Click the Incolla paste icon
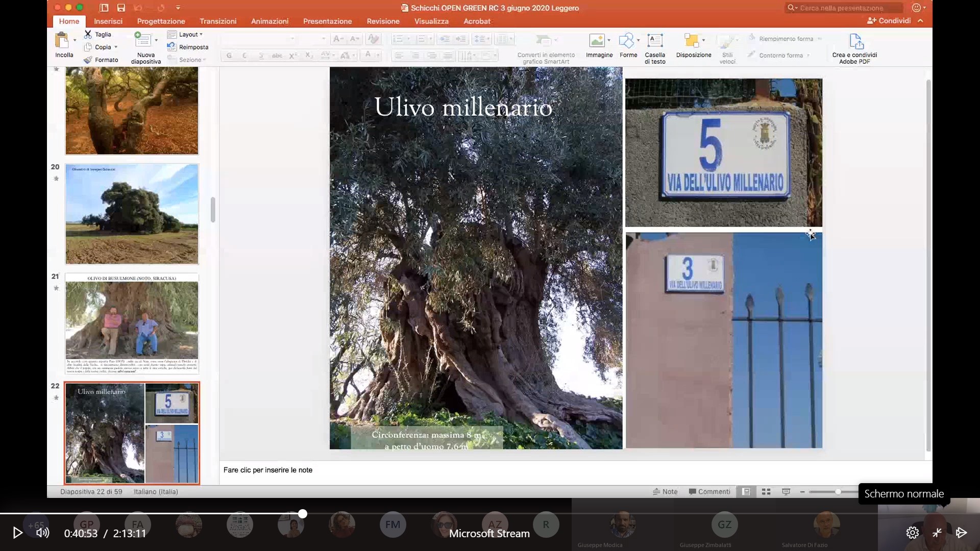This screenshot has height=551, width=980. click(x=62, y=41)
